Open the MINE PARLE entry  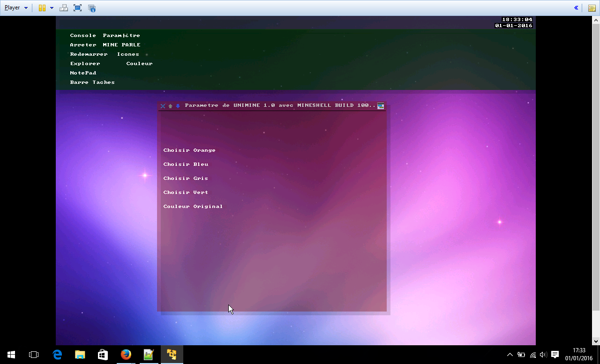[121, 45]
